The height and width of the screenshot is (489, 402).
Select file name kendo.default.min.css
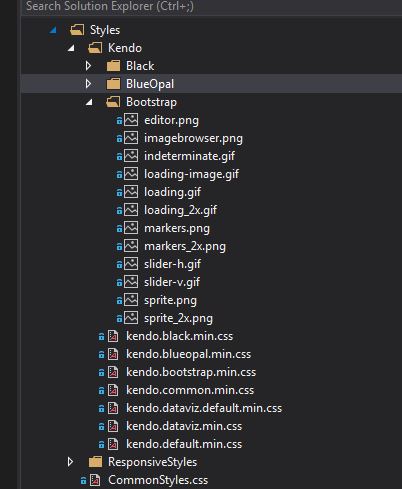(x=184, y=444)
